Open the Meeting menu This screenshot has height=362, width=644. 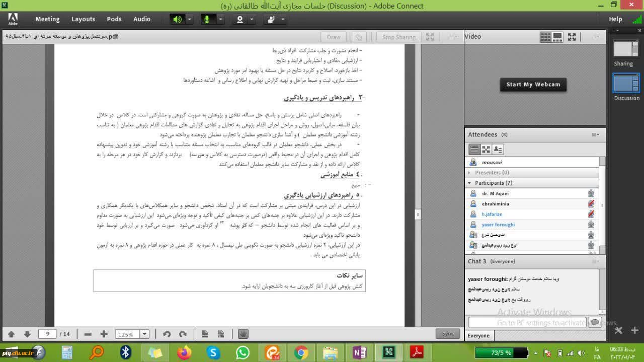point(47,19)
